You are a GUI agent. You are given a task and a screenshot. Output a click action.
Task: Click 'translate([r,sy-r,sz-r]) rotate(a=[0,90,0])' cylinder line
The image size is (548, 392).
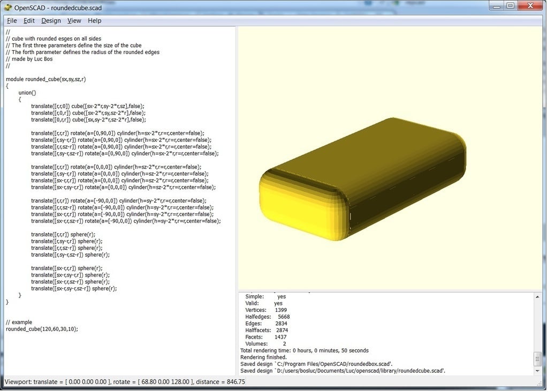(x=125, y=153)
